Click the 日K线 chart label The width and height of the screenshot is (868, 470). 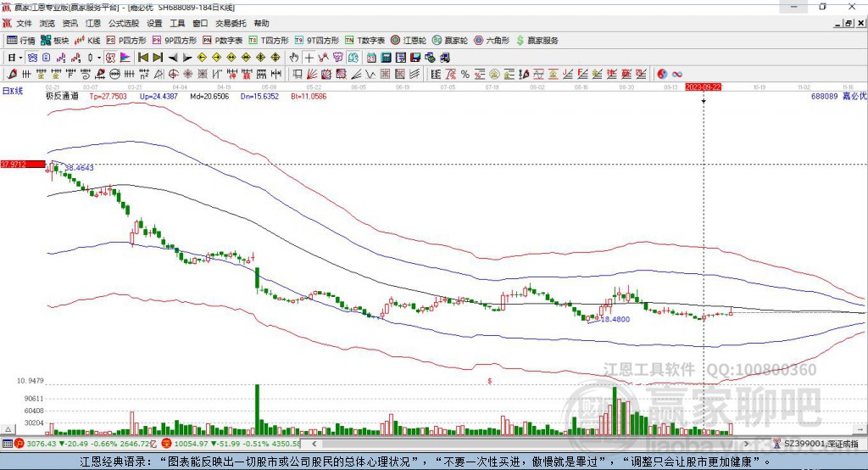13,90
